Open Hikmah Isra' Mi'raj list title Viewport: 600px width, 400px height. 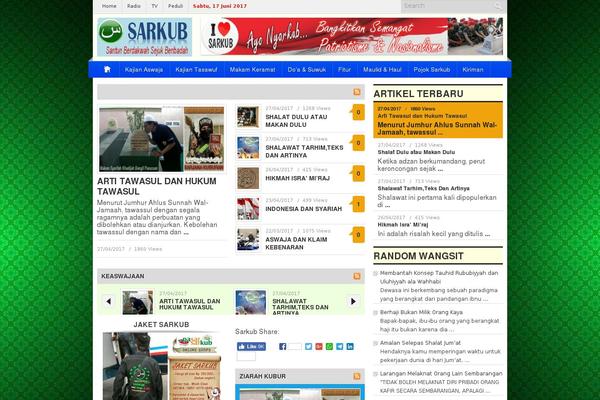(297, 178)
